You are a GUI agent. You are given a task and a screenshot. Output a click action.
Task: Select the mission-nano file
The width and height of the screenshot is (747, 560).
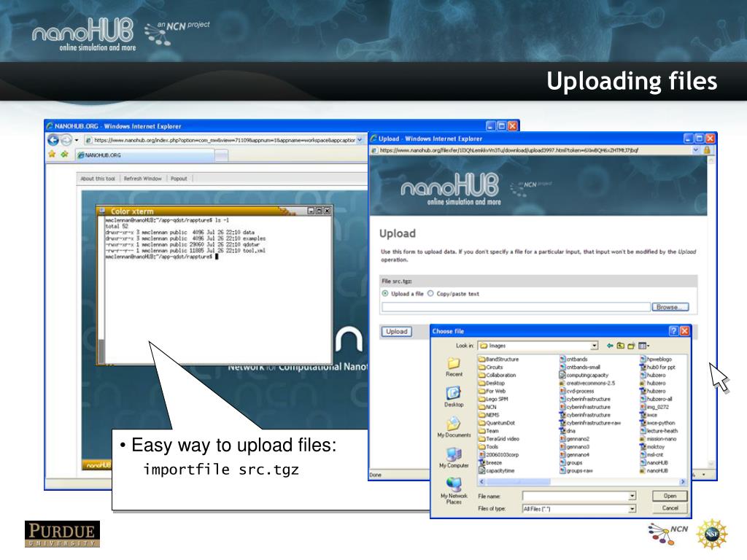click(659, 438)
